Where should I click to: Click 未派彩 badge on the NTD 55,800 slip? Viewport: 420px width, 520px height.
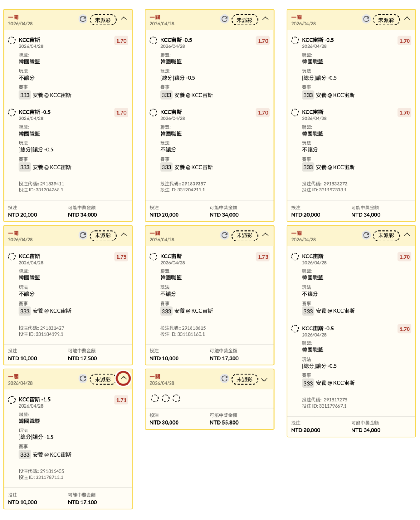245,379
